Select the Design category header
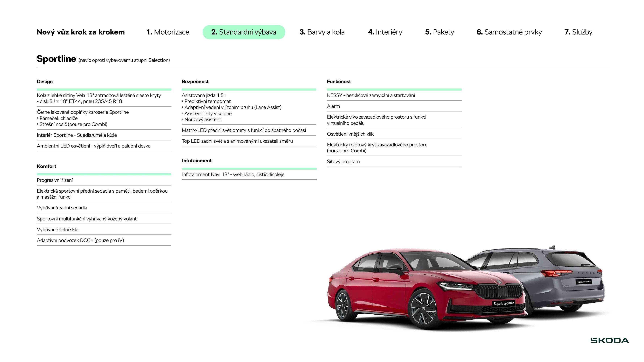644x362 pixels. 45,82
